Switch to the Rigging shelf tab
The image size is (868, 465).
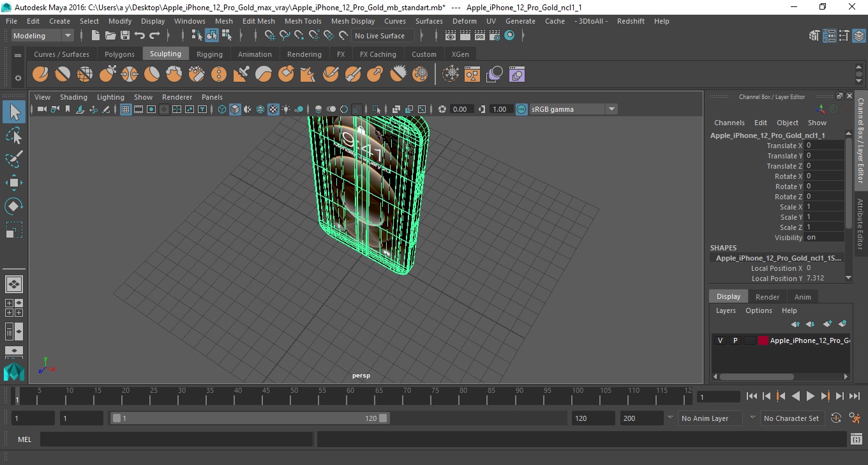[x=209, y=54]
